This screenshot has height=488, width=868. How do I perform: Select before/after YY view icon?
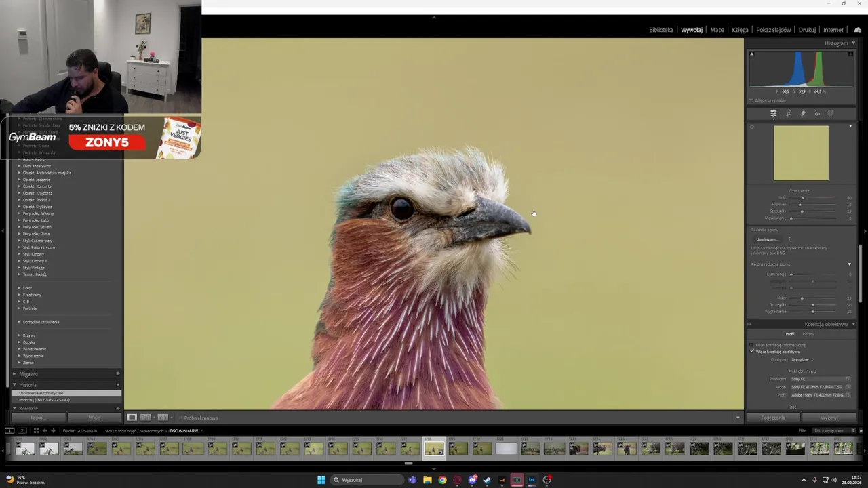point(163,418)
